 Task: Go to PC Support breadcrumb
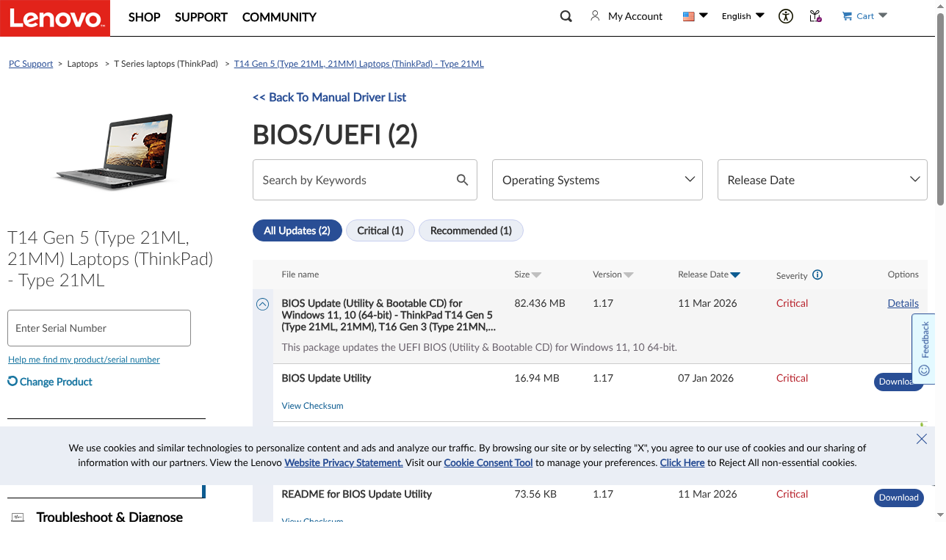(x=31, y=64)
